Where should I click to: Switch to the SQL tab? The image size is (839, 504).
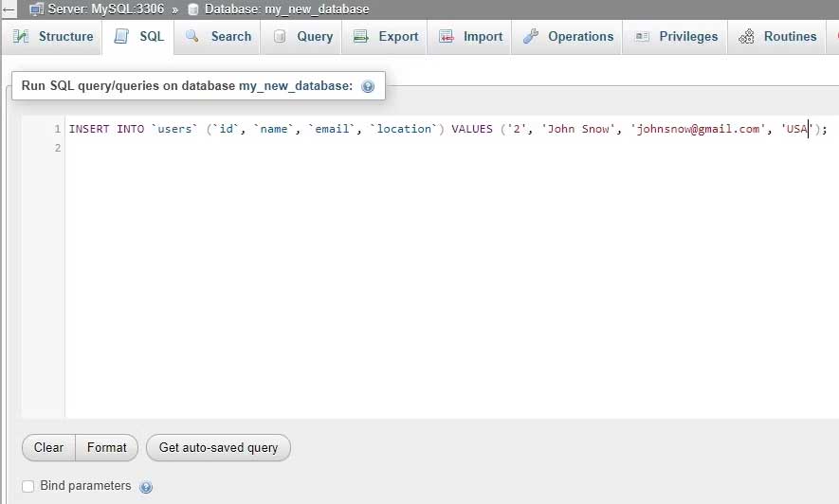(138, 36)
